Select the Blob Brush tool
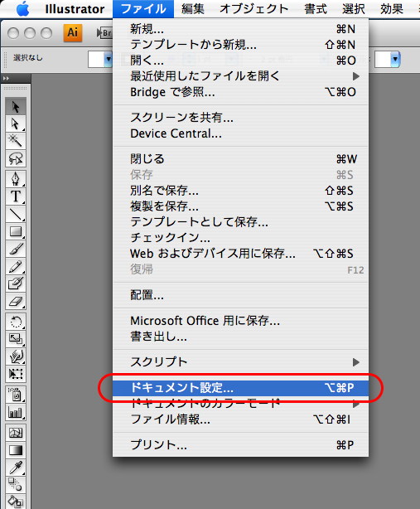The height and width of the screenshot is (509, 420). [16, 284]
